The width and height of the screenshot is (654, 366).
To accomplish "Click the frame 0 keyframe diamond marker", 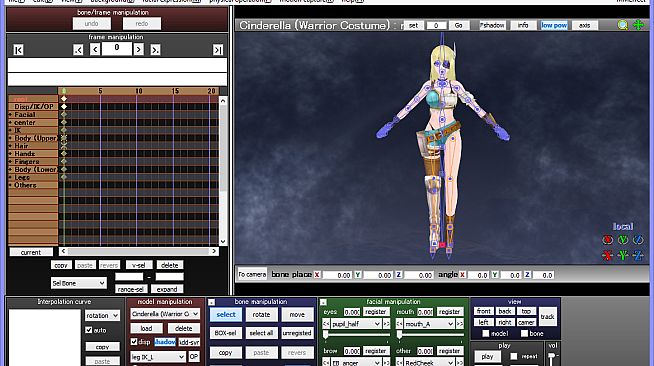I will coord(64,99).
